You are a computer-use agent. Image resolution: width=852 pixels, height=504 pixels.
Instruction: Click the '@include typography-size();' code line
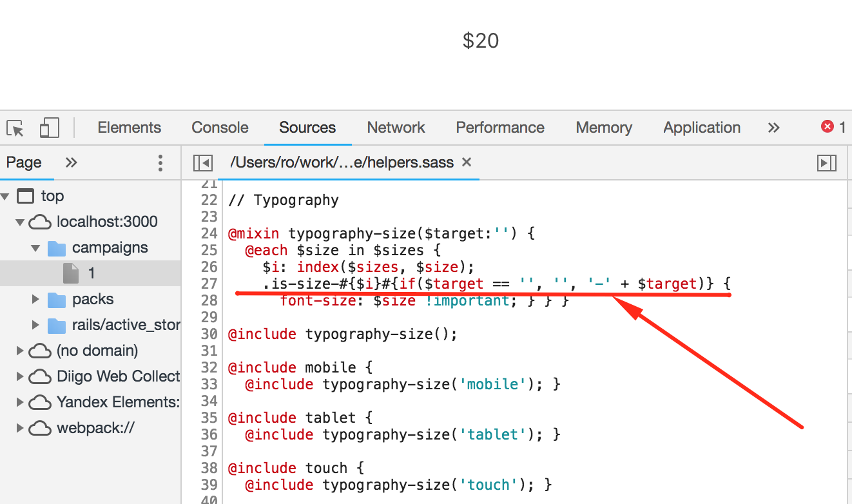(x=343, y=334)
